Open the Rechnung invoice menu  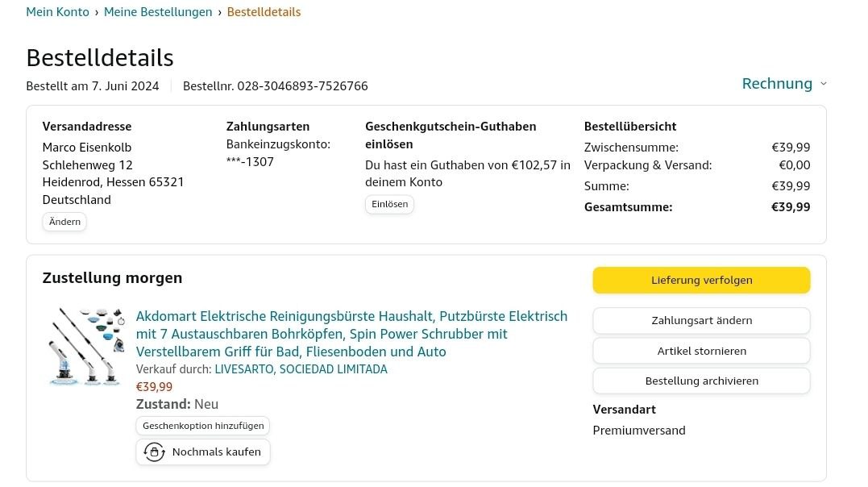pos(777,84)
